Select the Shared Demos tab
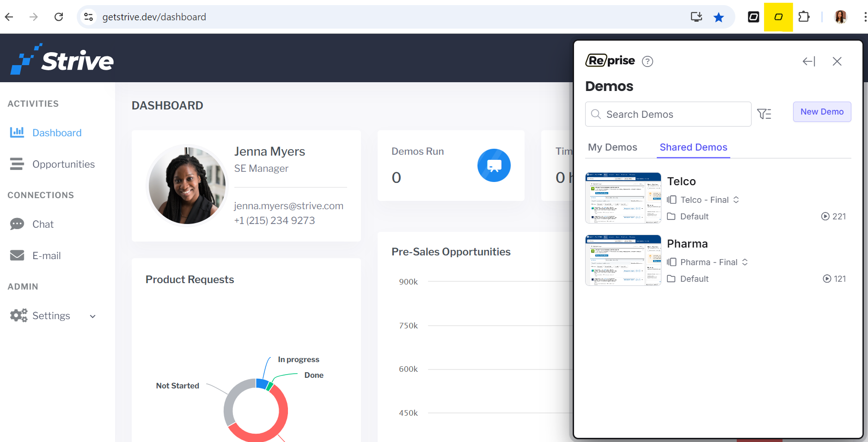Image resolution: width=868 pixels, height=442 pixels. click(x=693, y=147)
